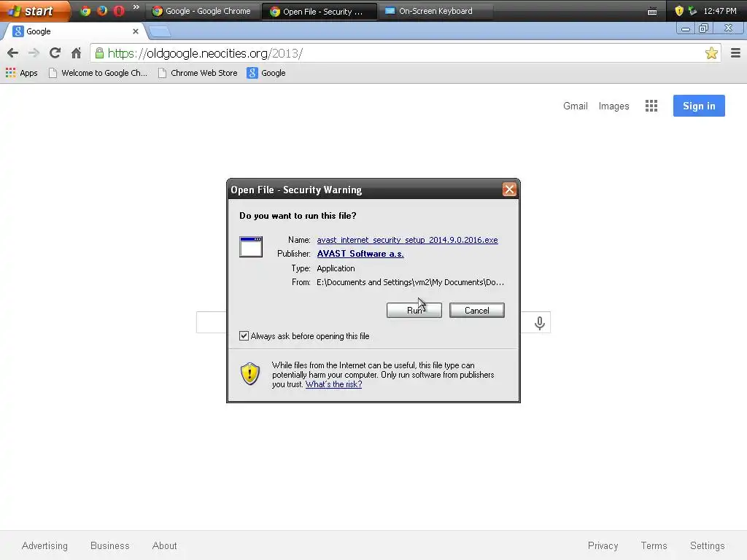Go to the home page icon
The width and height of the screenshot is (747, 560).
[x=76, y=52]
